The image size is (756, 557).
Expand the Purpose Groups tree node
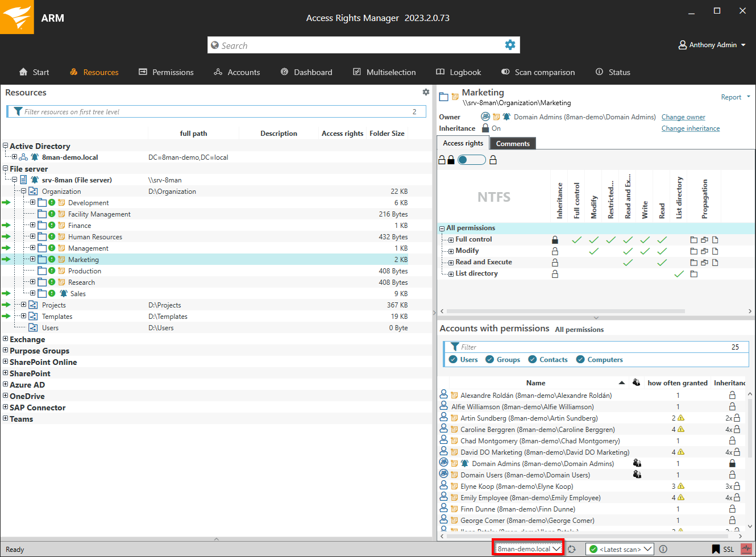coord(6,350)
